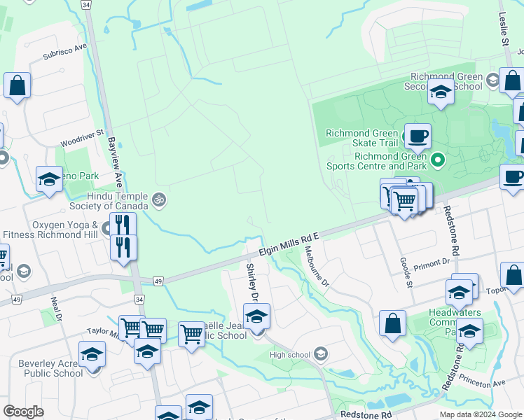
Task: Select the lower restaurant marker on Bayview Ave
Action: [123, 248]
